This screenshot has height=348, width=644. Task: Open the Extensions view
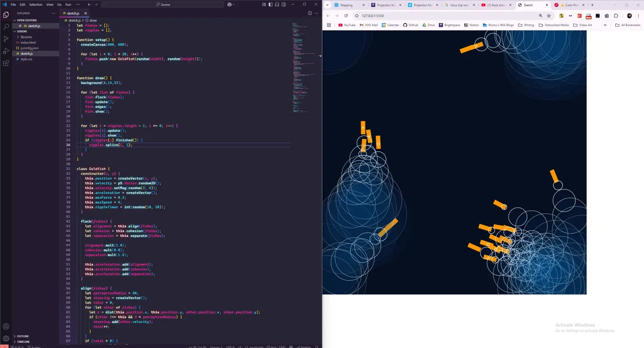tap(6, 63)
